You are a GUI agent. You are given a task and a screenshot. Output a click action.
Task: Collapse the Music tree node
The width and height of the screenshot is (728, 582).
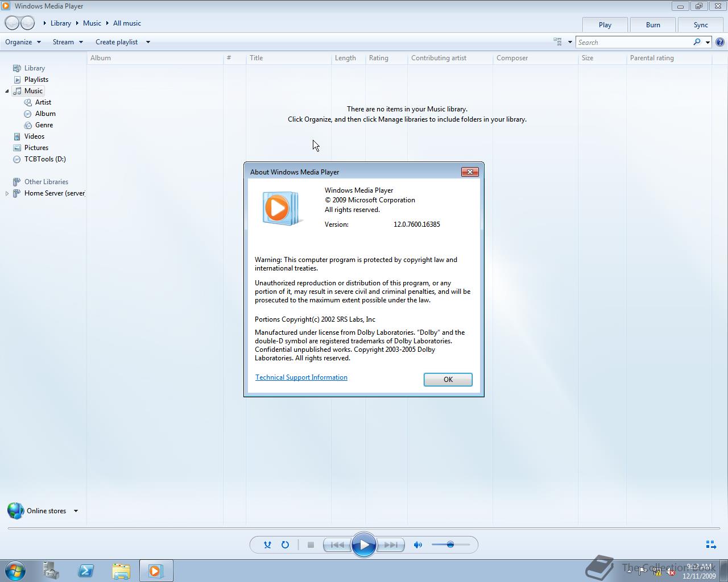pos(7,91)
